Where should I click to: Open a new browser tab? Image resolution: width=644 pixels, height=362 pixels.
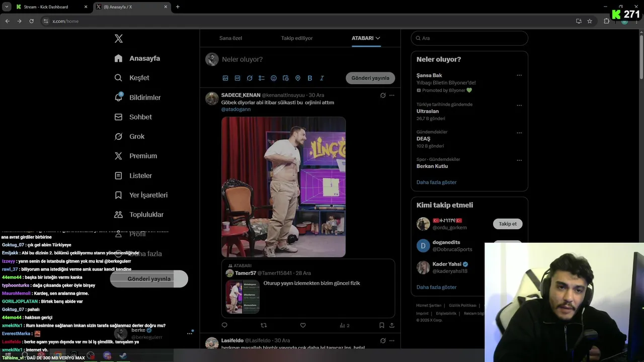coord(178,7)
